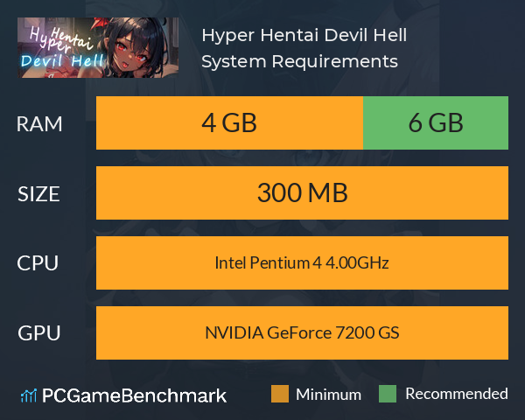The width and height of the screenshot is (525, 420).
Task: Click the PCGameBenchmark bar chart logo icon
Action: (x=29, y=395)
